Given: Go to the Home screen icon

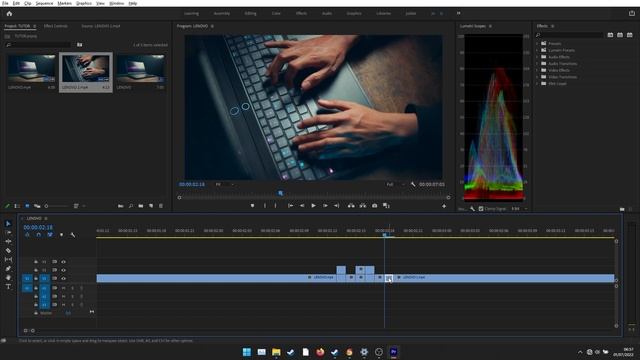Looking at the screenshot, I should [x=9, y=13].
